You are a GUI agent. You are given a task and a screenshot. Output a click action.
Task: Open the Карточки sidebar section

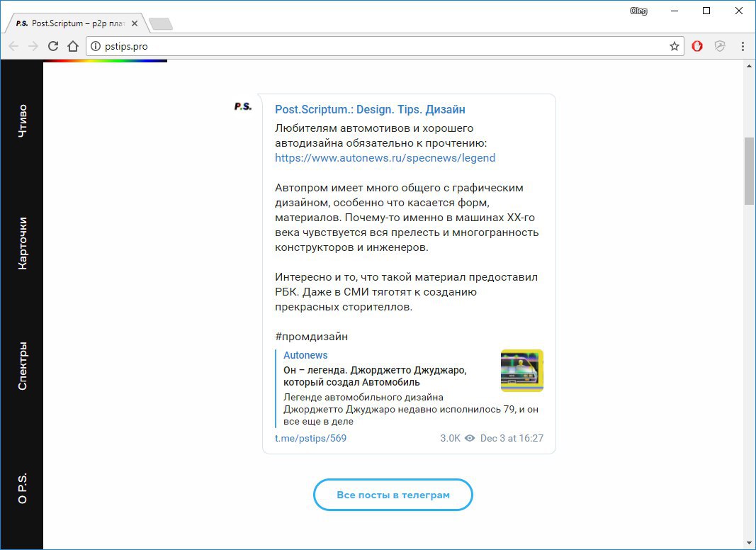tap(22, 243)
